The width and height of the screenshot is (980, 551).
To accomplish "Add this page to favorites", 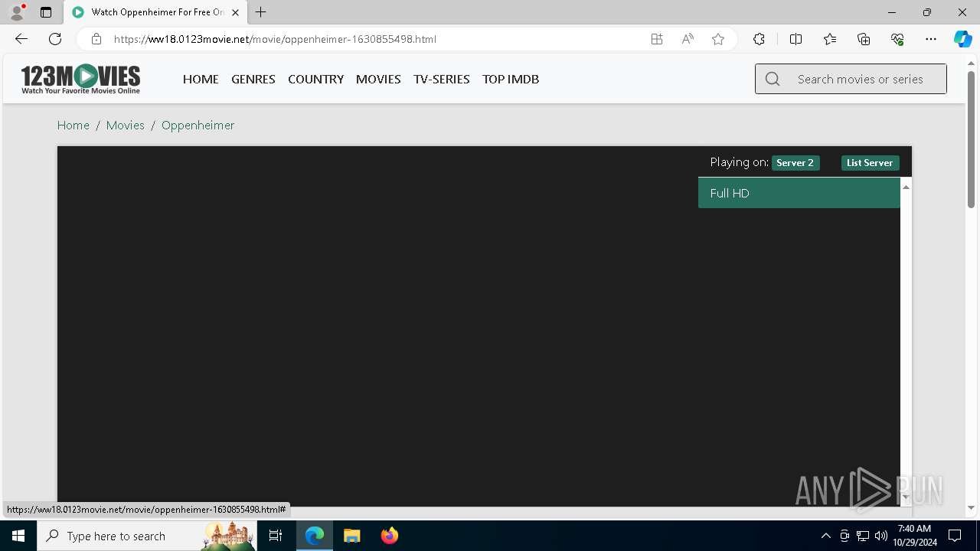I will [718, 39].
